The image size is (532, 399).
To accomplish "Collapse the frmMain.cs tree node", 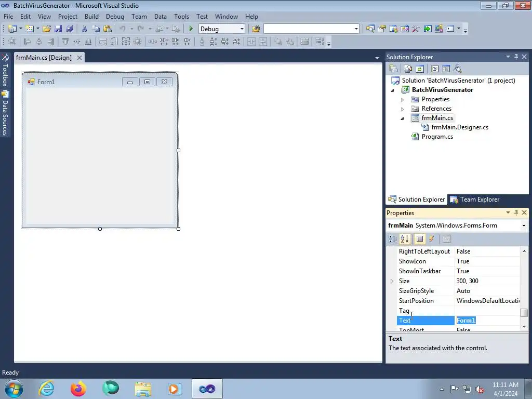I will (x=403, y=118).
